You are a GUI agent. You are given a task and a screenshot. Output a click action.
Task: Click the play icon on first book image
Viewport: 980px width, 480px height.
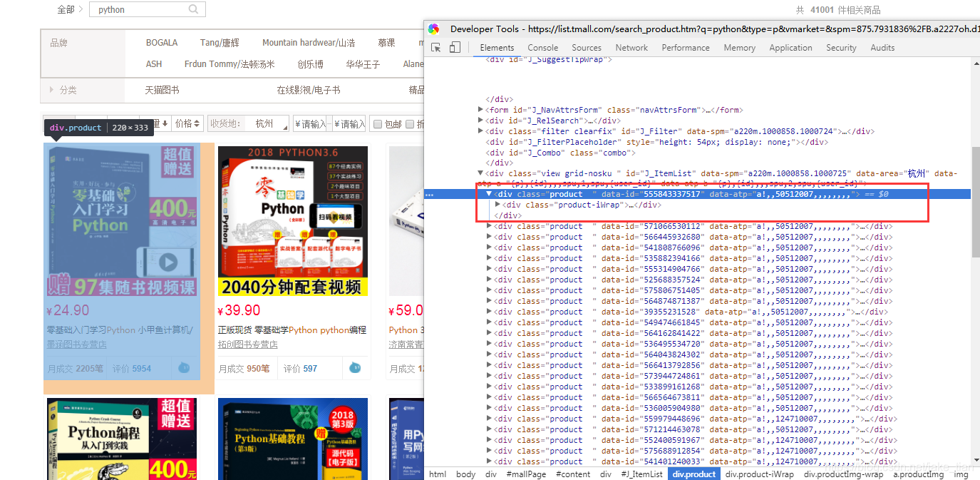point(167,262)
